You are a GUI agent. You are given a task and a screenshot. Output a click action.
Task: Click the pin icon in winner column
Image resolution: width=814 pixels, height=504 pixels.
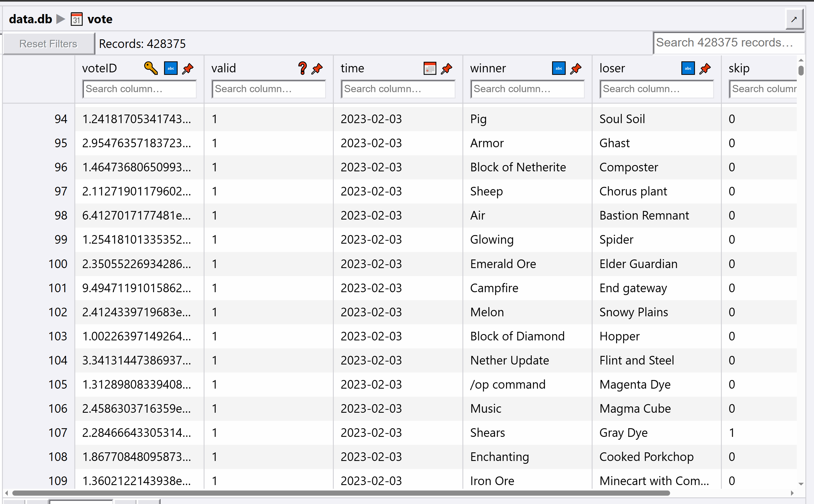[x=576, y=68]
